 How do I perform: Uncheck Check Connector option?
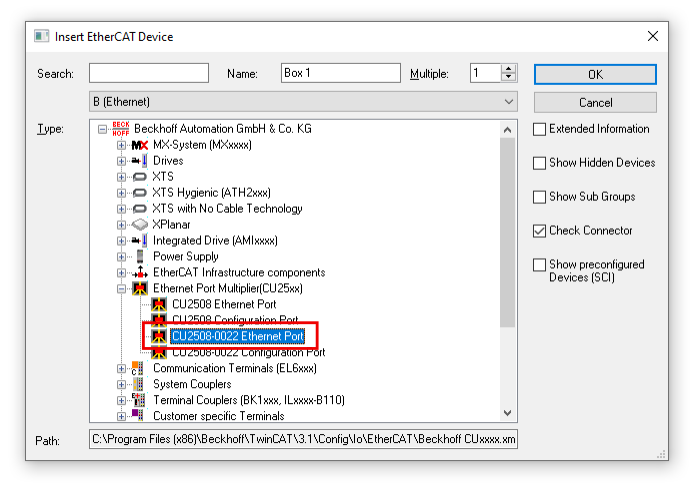point(539,231)
